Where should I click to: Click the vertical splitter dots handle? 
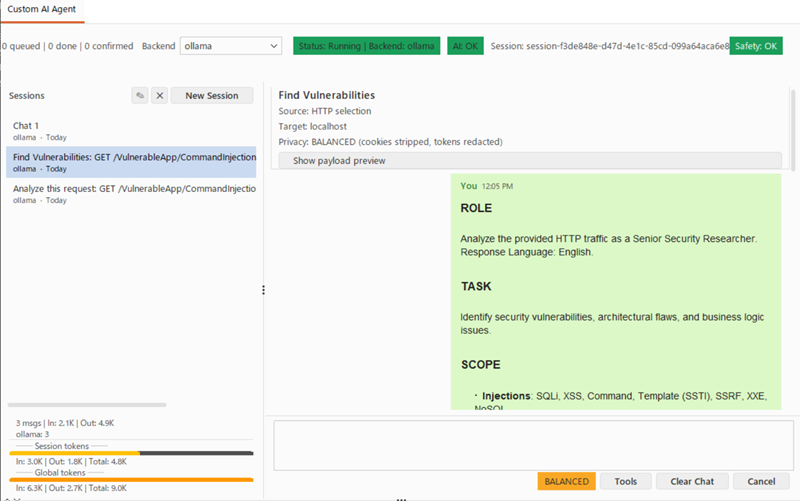[263, 290]
